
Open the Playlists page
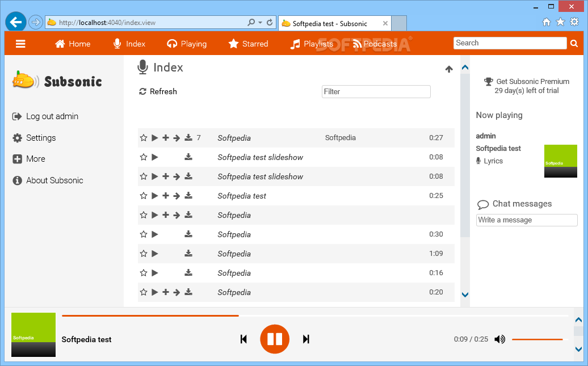312,44
